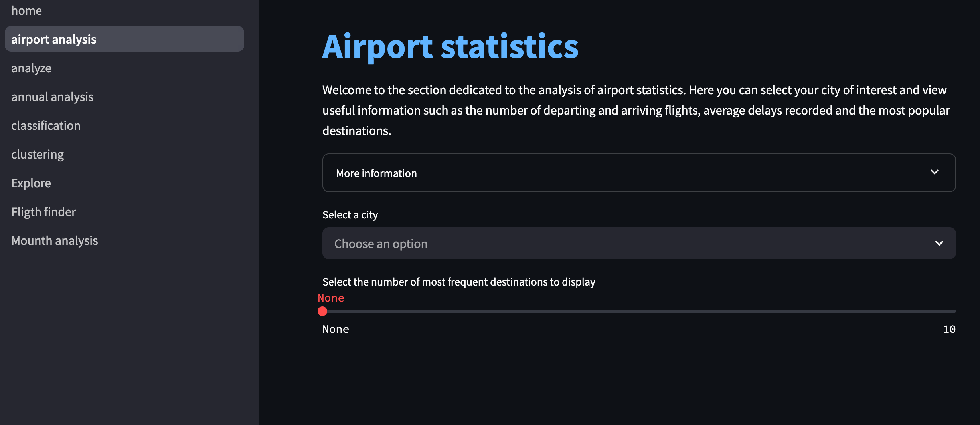Click the destinations slider track middle
The width and height of the screenshot is (980, 425).
coord(639,311)
